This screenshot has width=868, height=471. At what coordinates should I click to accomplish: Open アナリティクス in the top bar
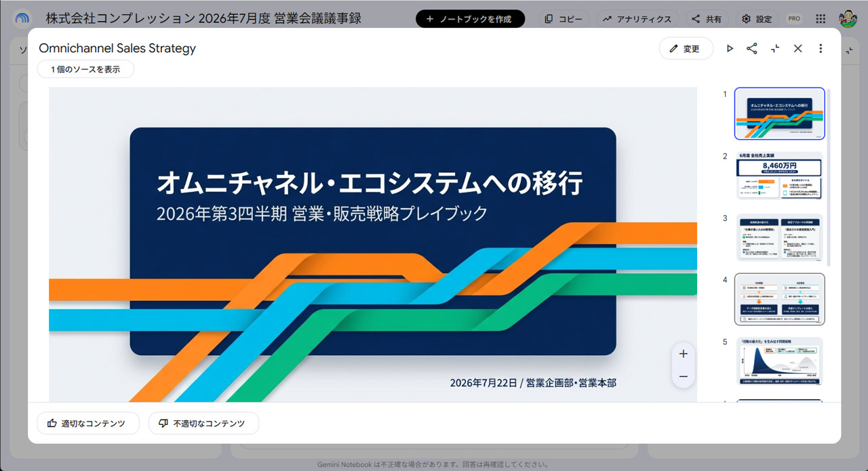tap(637, 19)
